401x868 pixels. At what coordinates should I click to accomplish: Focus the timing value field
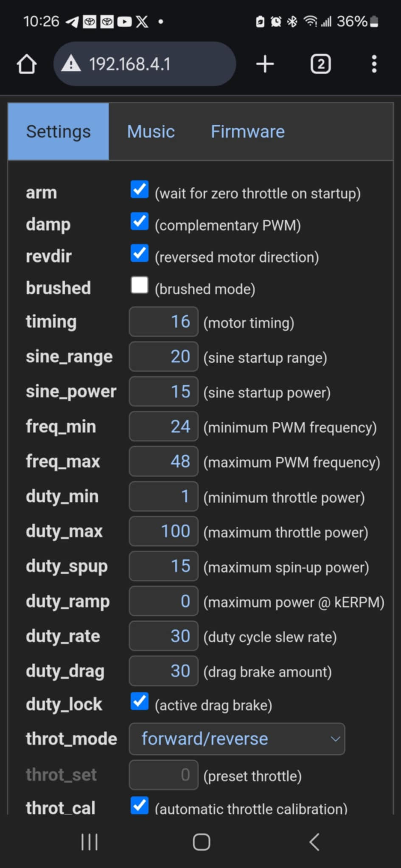163,322
